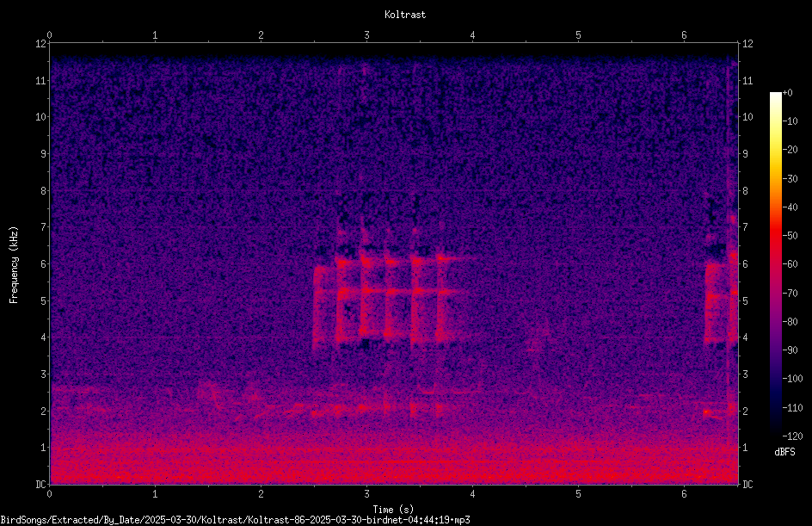
Task: Click the "-80" label on the color scale
Action: (790, 322)
